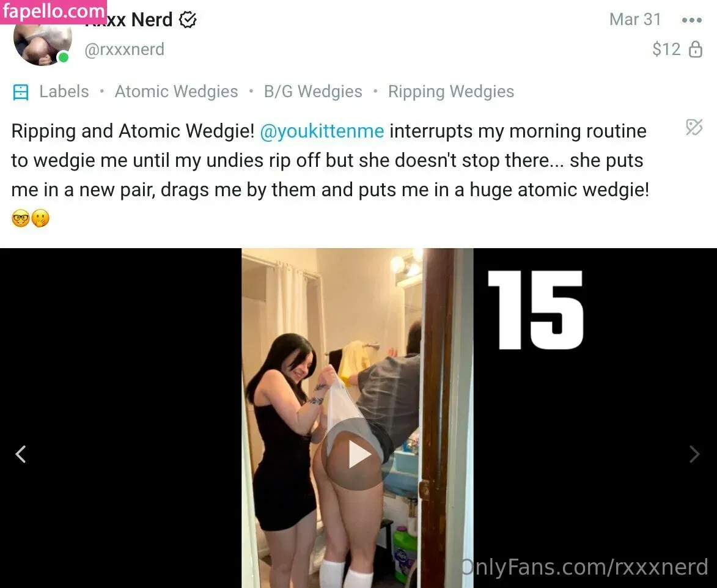
Task: Open the B/G Wedgies label
Action: [313, 92]
